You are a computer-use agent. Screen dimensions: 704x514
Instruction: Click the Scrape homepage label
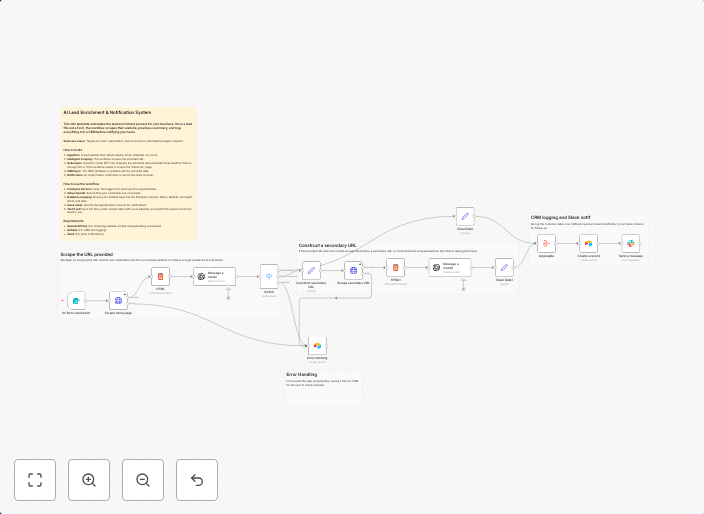(x=119, y=313)
